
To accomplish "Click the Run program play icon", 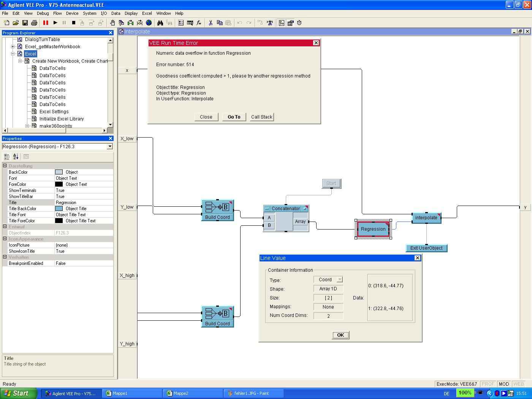I will (x=55, y=23).
